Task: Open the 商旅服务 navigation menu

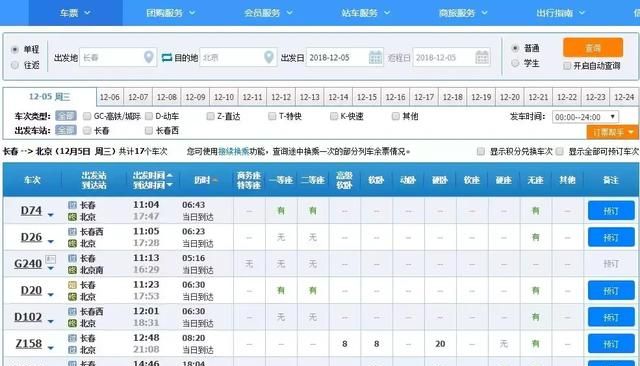Action: (x=463, y=13)
